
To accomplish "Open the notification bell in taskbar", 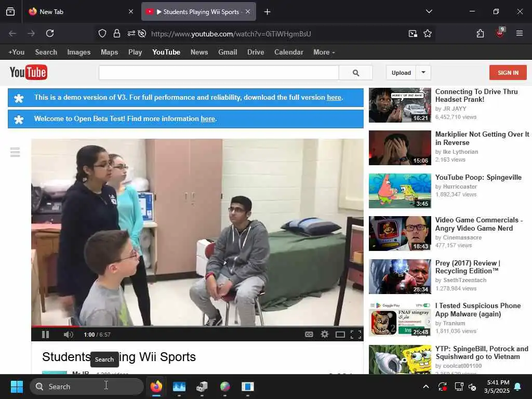I will coord(518,387).
